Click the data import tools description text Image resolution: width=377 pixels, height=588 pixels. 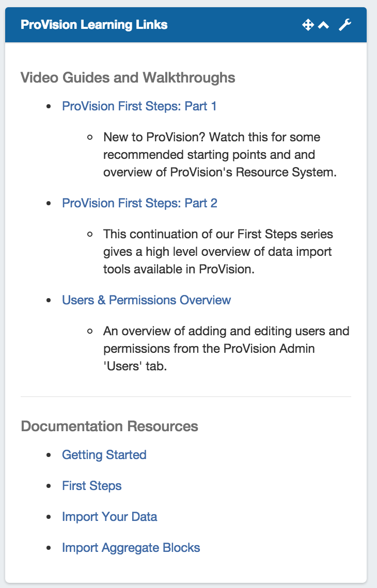(x=217, y=252)
